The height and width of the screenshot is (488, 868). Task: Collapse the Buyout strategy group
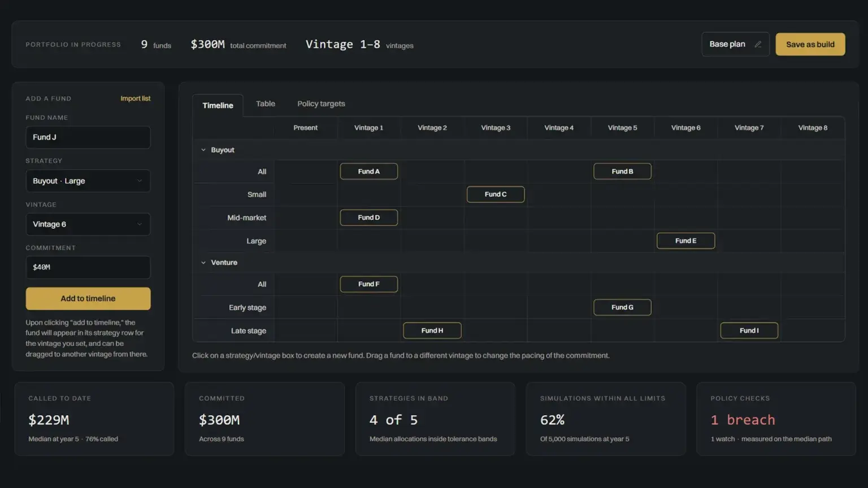(x=203, y=150)
